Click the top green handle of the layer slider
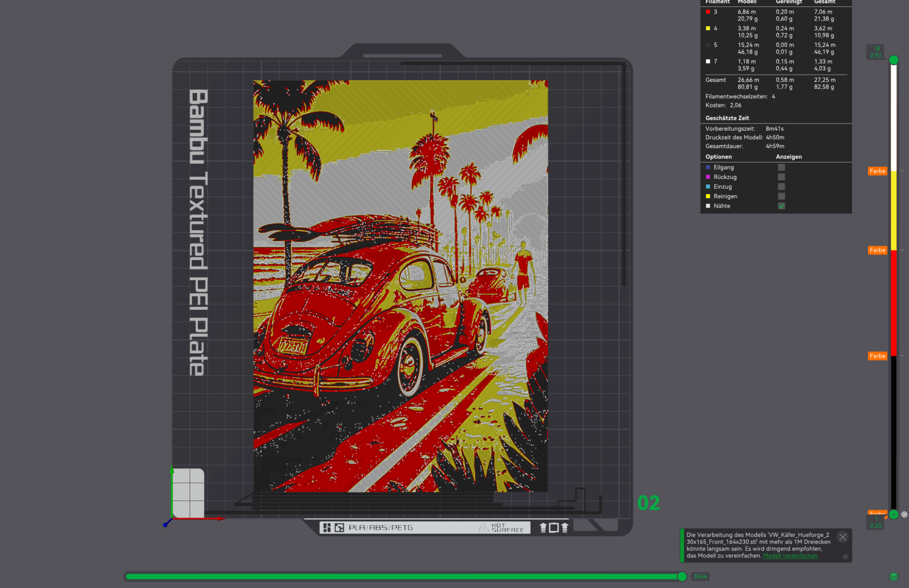This screenshot has width=909, height=588. click(893, 60)
